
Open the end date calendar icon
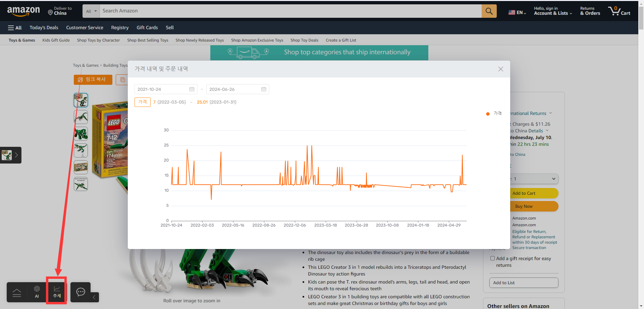pyautogui.click(x=264, y=89)
